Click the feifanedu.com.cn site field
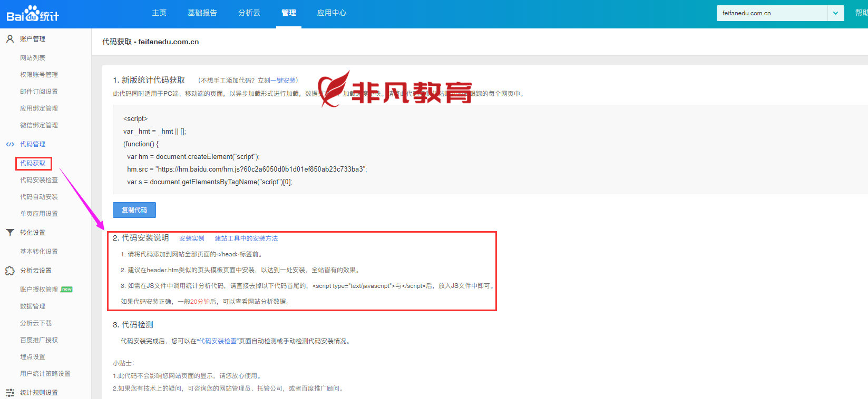Screen dimensions: 868x399 (x=771, y=13)
